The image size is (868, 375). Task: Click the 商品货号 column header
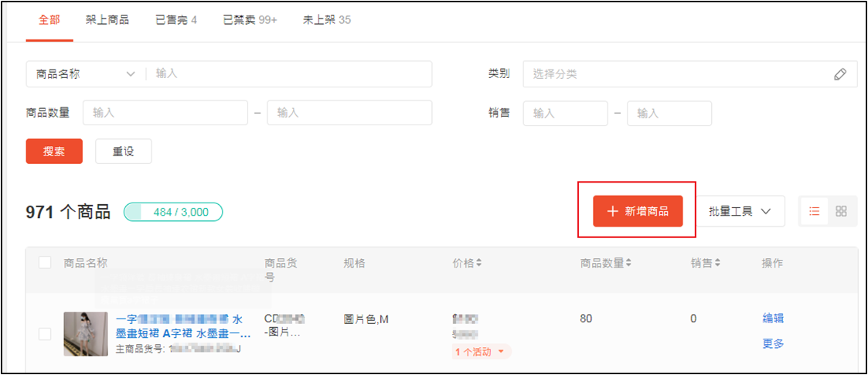point(281,270)
